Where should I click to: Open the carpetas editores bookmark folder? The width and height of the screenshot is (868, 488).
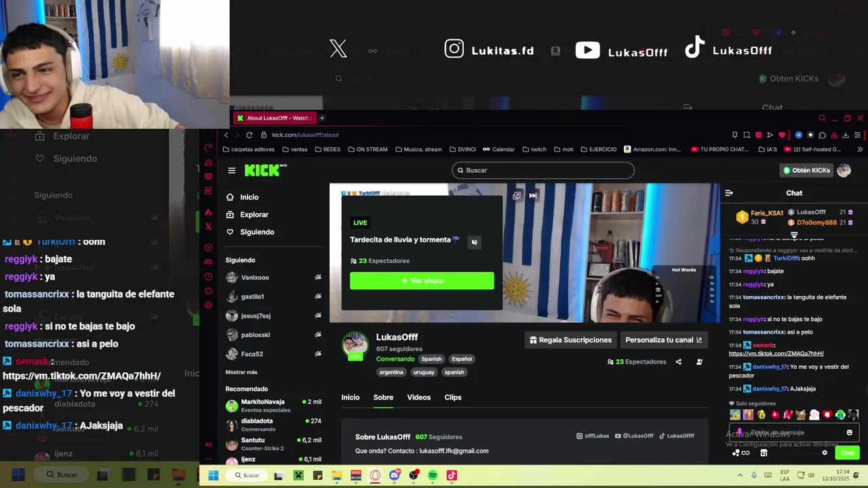coord(248,149)
